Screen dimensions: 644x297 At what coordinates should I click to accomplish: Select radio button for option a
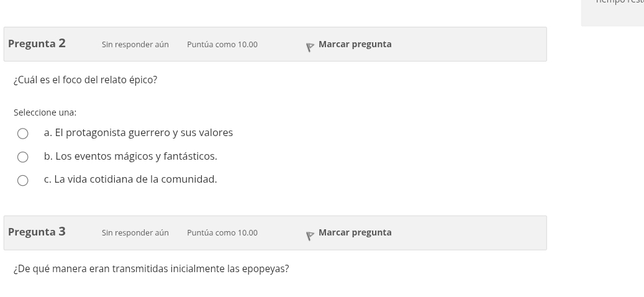pos(23,134)
